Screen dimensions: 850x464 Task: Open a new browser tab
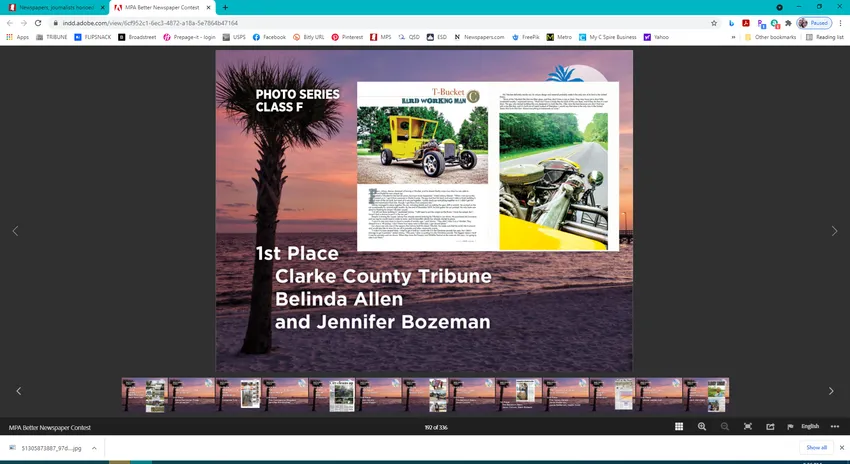coord(225,7)
